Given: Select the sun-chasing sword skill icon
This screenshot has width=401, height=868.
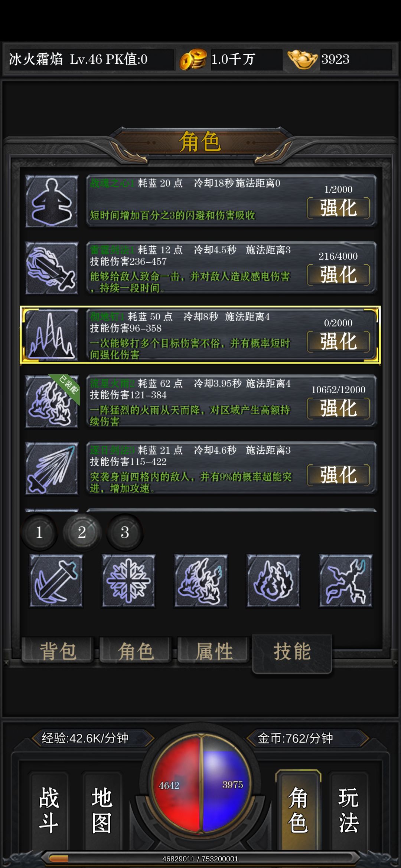Looking at the screenshot, I should coord(52,468).
